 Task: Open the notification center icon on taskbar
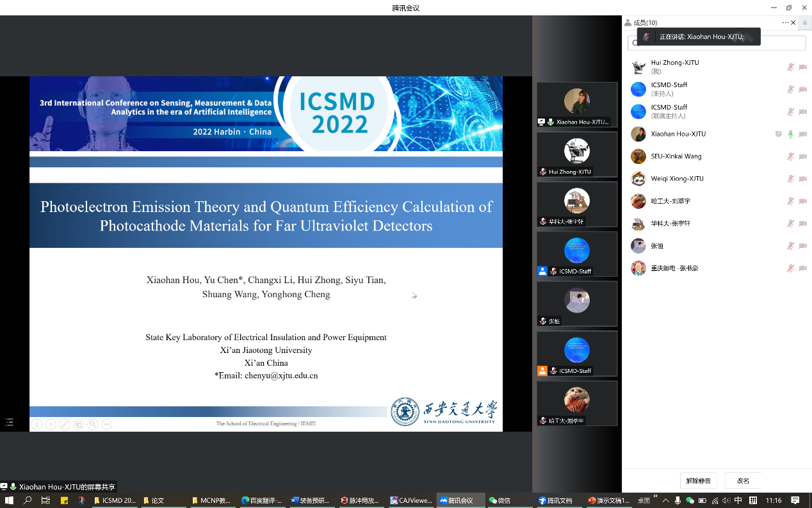pos(795,500)
